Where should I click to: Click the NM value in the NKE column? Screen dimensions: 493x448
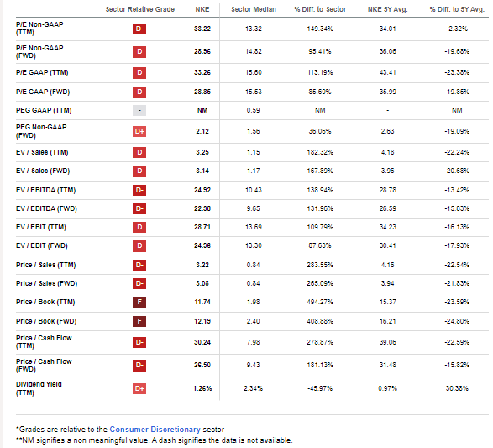point(202,110)
